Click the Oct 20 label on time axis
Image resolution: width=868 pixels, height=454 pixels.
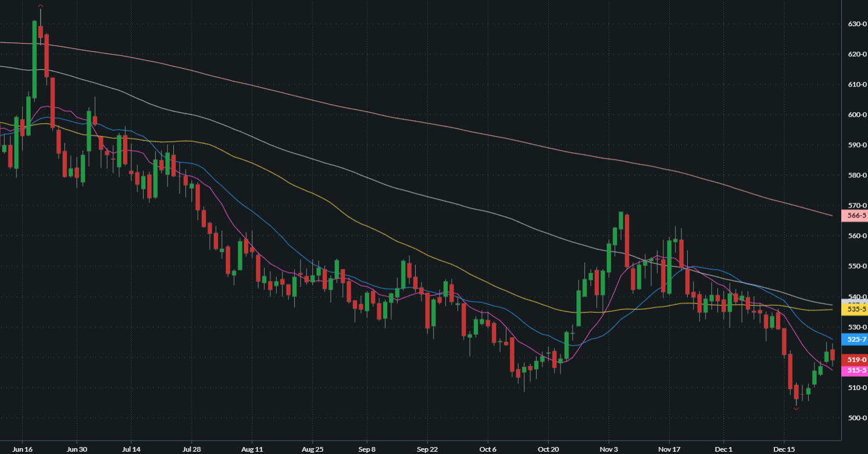point(548,449)
